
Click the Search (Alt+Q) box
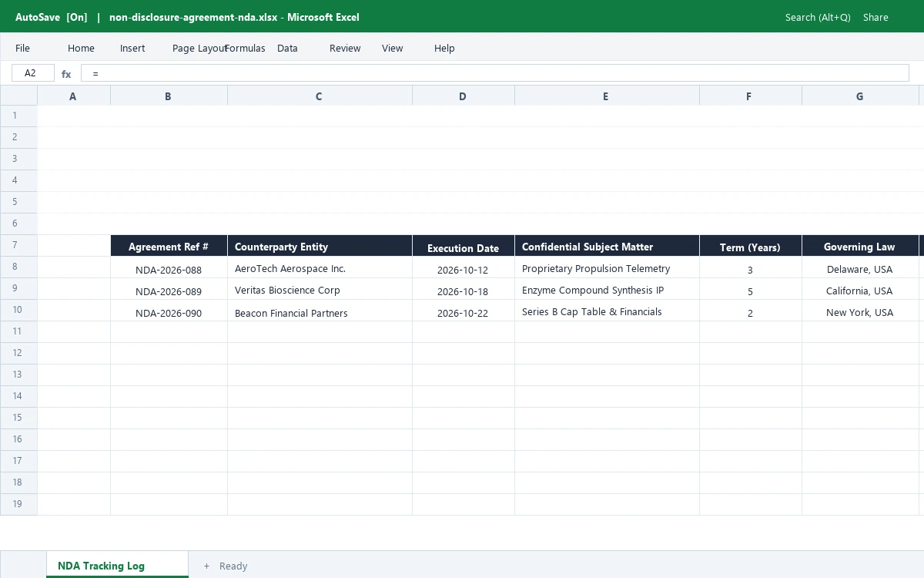pyautogui.click(x=818, y=17)
